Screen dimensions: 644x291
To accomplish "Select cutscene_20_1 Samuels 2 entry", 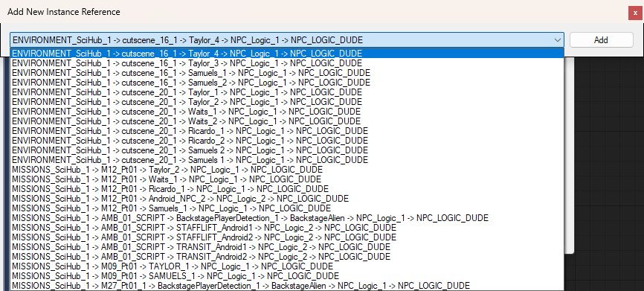I will 287,150.
